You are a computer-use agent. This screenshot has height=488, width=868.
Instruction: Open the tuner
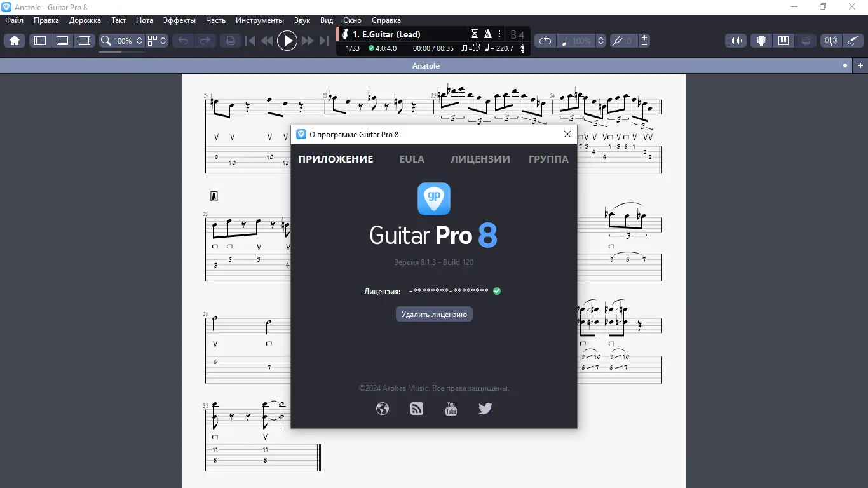click(831, 41)
